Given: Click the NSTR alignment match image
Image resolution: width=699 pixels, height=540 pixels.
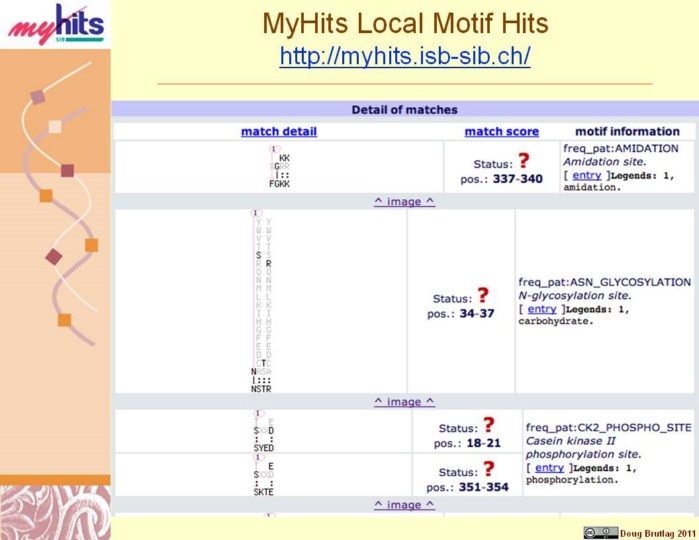Looking at the screenshot, I should tap(262, 300).
